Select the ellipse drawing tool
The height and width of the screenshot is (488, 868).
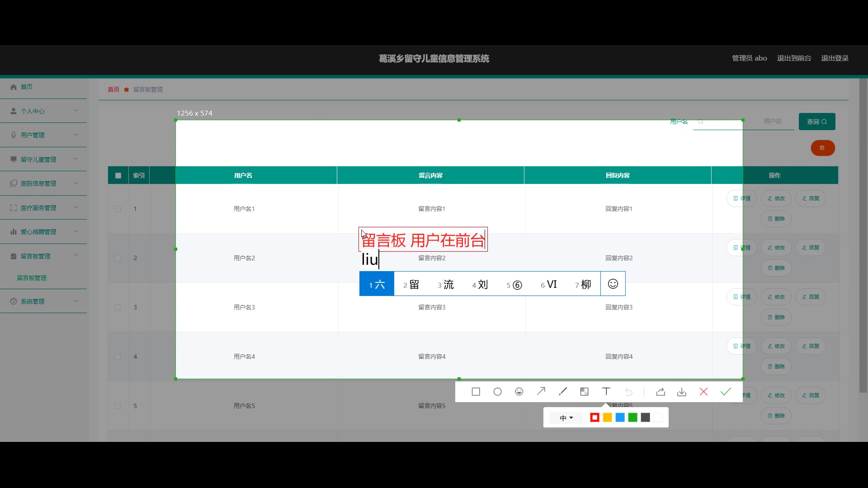497,392
